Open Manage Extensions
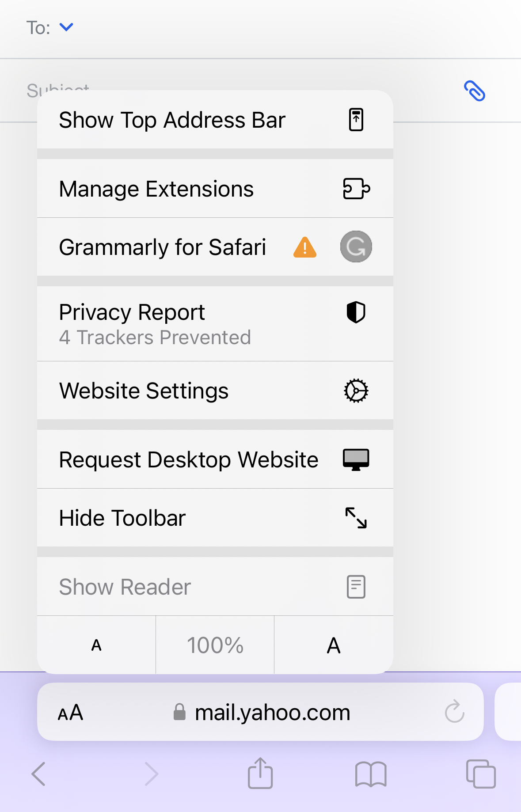 click(x=215, y=189)
